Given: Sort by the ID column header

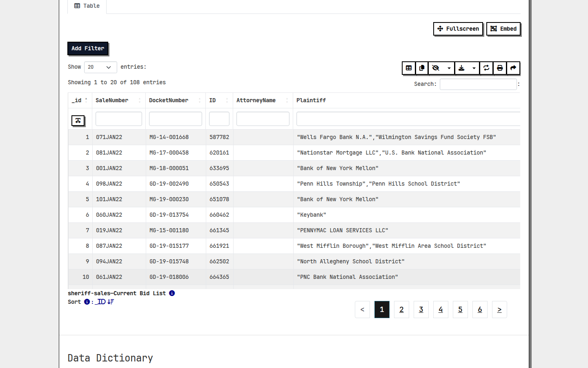Looking at the screenshot, I should click(x=219, y=100).
